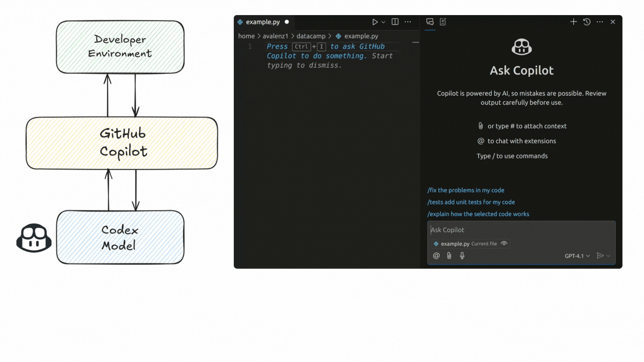The height and width of the screenshot is (362, 644).
Task: Start a new chat with the plus icon
Action: pos(573,22)
